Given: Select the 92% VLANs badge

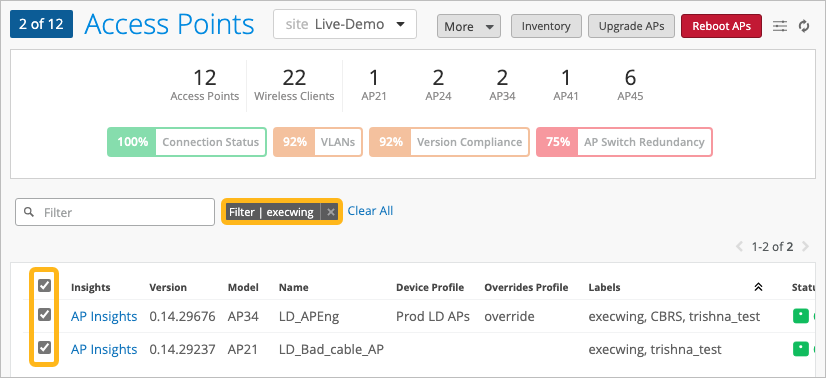Looking at the screenshot, I should pos(318,142).
